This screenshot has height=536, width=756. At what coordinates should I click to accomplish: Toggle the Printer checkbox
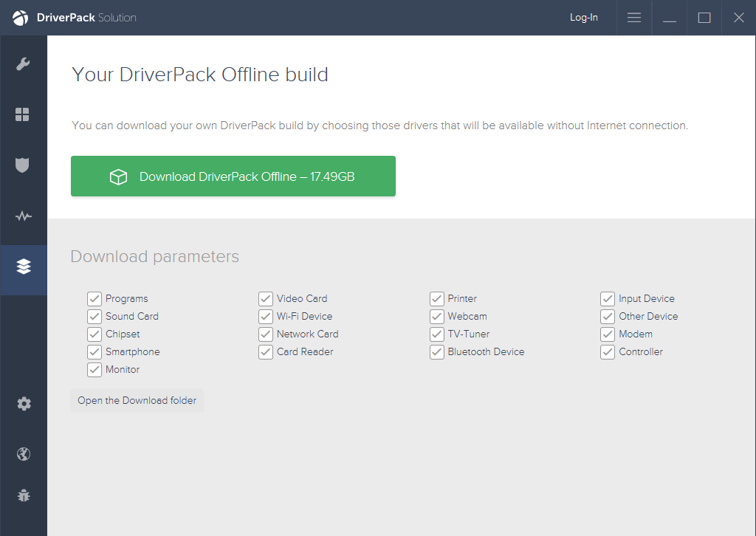point(437,299)
